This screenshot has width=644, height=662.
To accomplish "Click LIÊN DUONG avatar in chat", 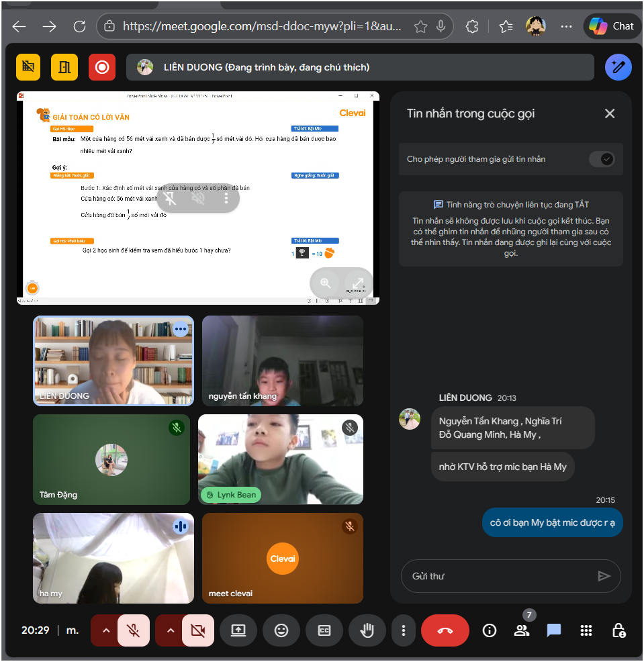I will coord(410,419).
